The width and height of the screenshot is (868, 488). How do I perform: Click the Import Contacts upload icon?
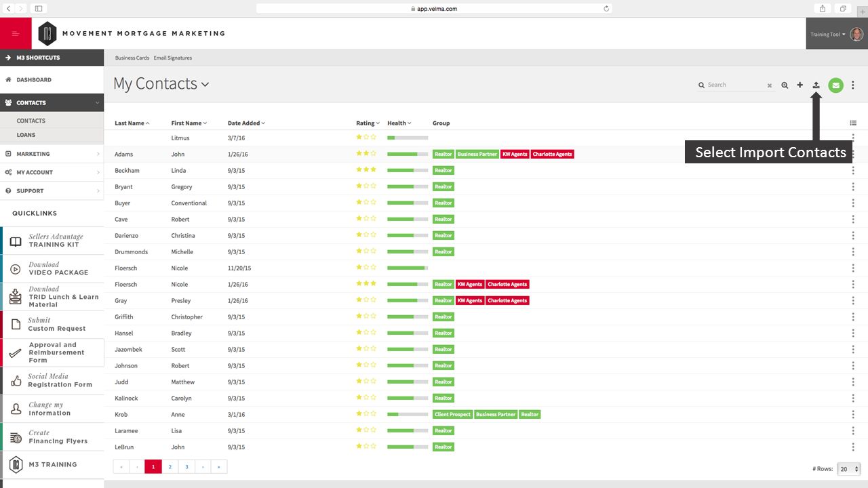(x=816, y=85)
